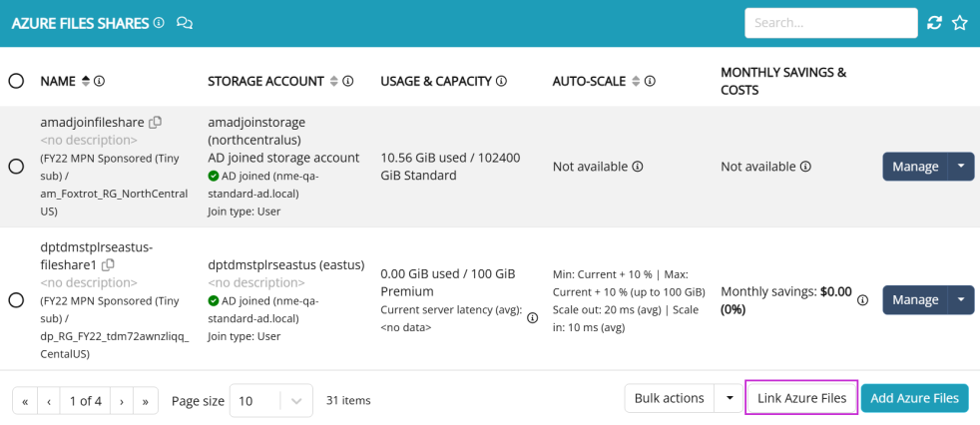Open info icon next to Monthly savings $0.00

[x=862, y=300]
